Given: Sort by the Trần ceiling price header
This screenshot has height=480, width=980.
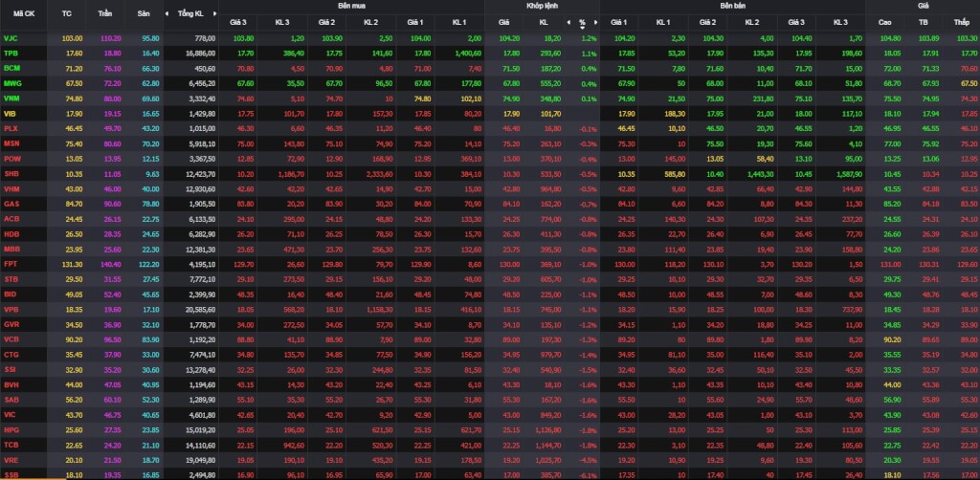Looking at the screenshot, I should click(x=105, y=13).
